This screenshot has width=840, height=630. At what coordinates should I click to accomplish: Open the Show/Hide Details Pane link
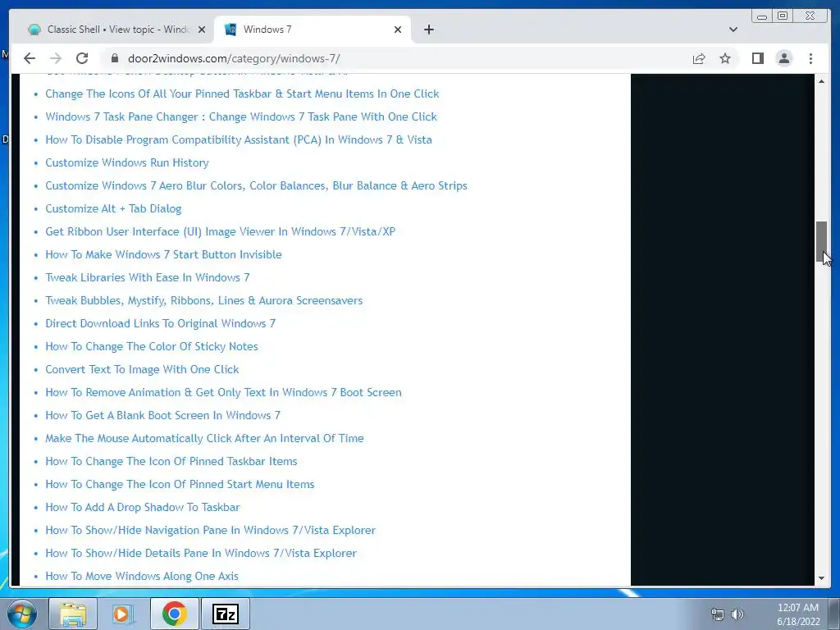201,554
